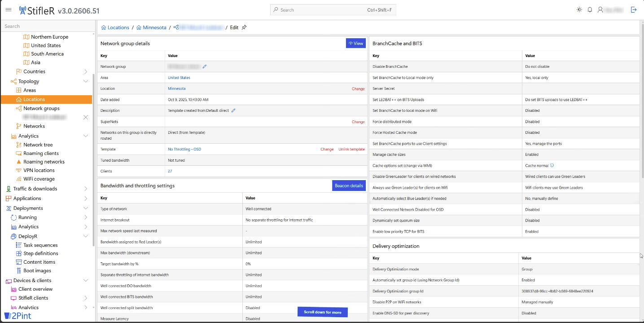Click the Locations breadcrumb link
644x323 pixels.
(118, 27)
